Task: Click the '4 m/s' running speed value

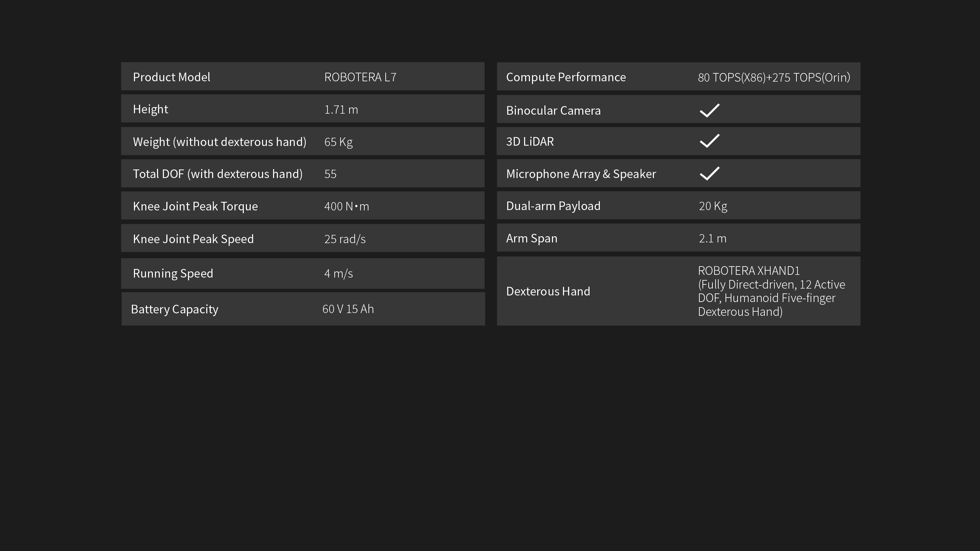Action: pyautogui.click(x=338, y=273)
